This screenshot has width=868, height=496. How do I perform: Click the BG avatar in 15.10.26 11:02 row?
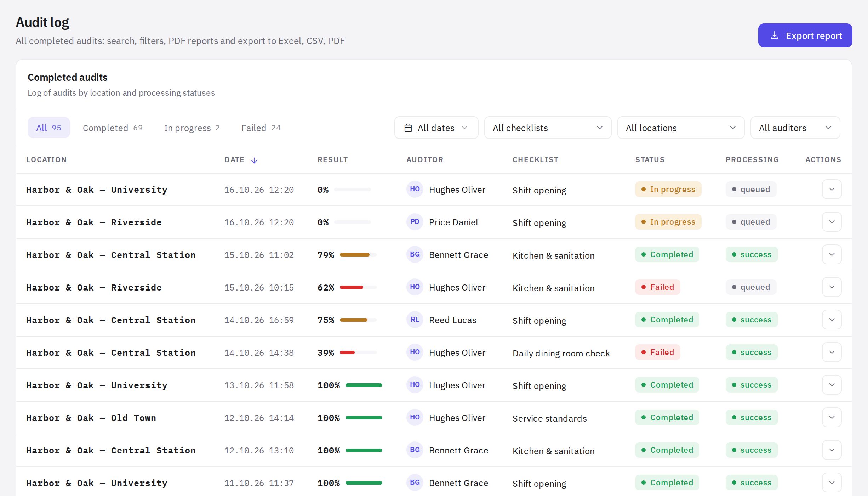pyautogui.click(x=415, y=254)
